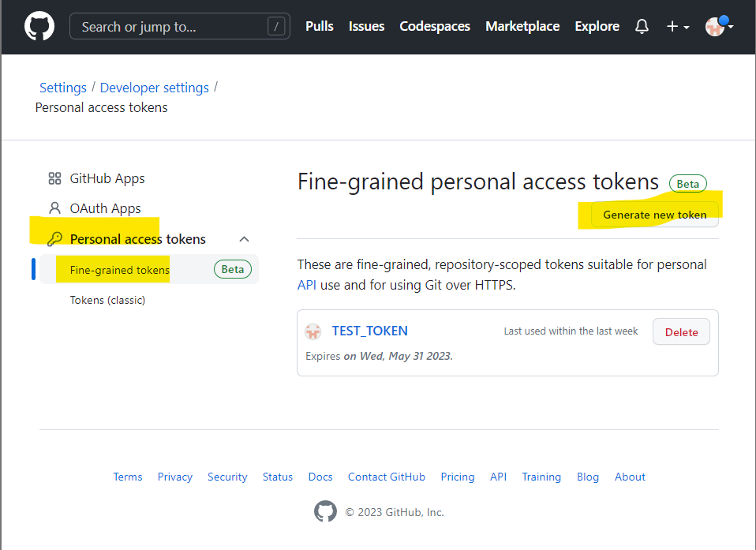Click Contact GitHub in the footer

click(x=387, y=477)
